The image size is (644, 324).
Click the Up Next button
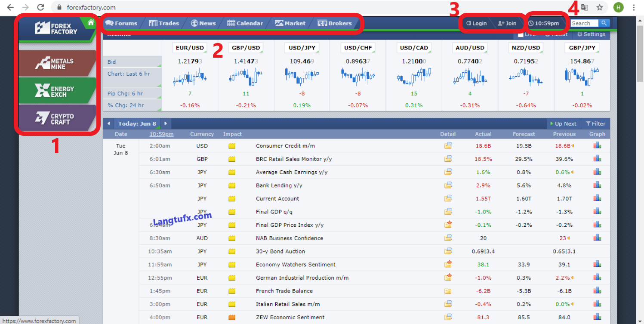coord(563,123)
